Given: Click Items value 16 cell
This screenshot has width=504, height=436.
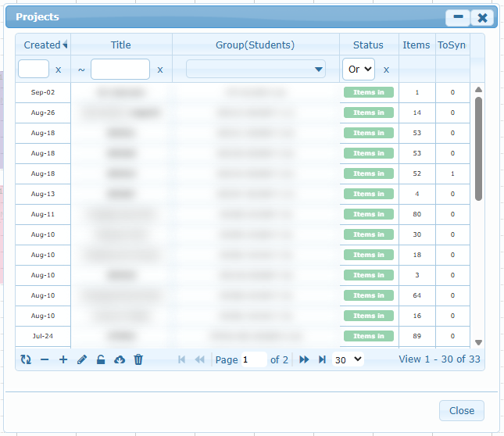Looking at the screenshot, I should tap(417, 316).
